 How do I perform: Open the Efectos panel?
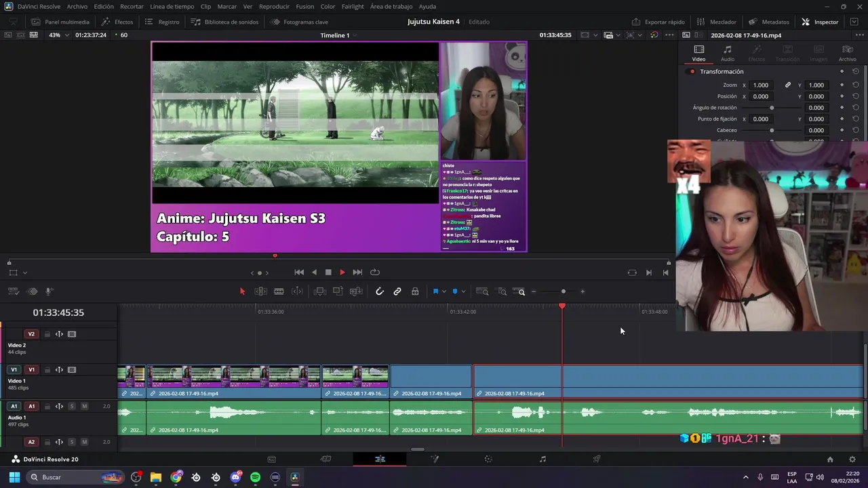coord(117,22)
